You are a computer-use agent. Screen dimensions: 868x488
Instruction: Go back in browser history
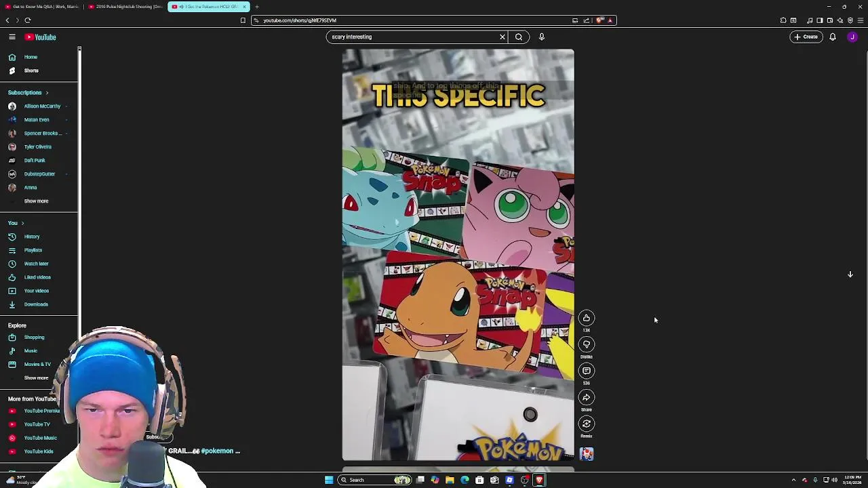pyautogui.click(x=7, y=20)
